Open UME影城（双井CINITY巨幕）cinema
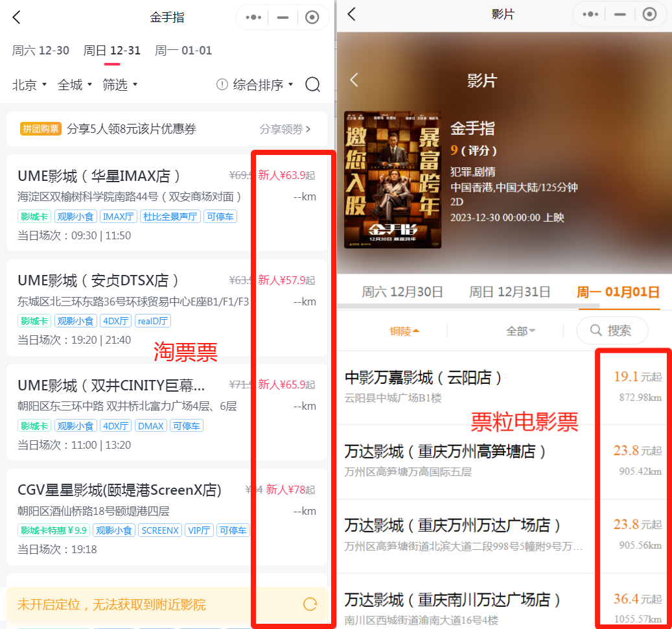 (x=167, y=412)
